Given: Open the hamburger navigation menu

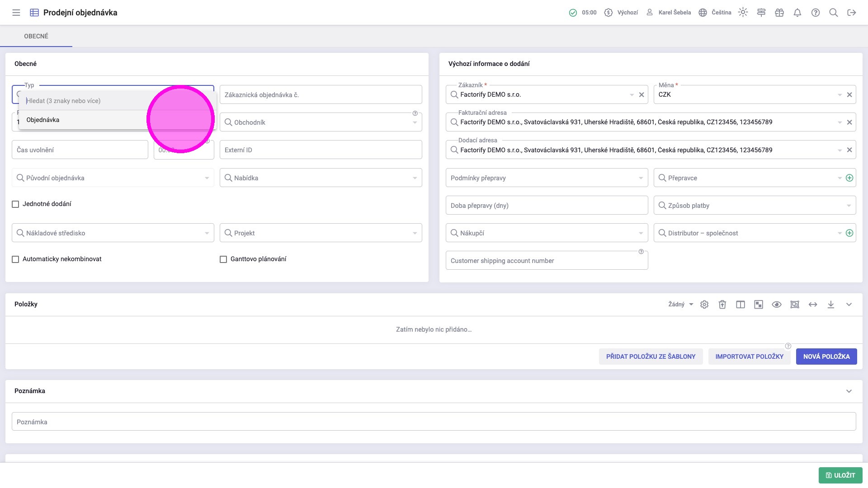Looking at the screenshot, I should (16, 13).
